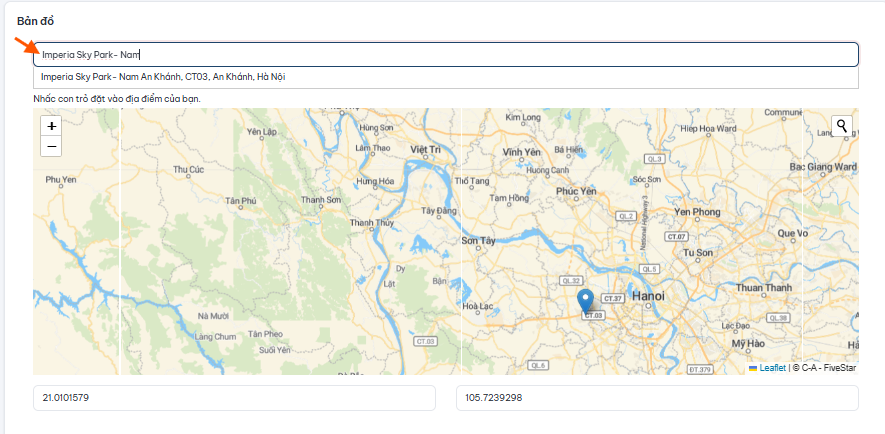Zoom out the map with minus button
885x434 pixels.
pyautogui.click(x=51, y=147)
